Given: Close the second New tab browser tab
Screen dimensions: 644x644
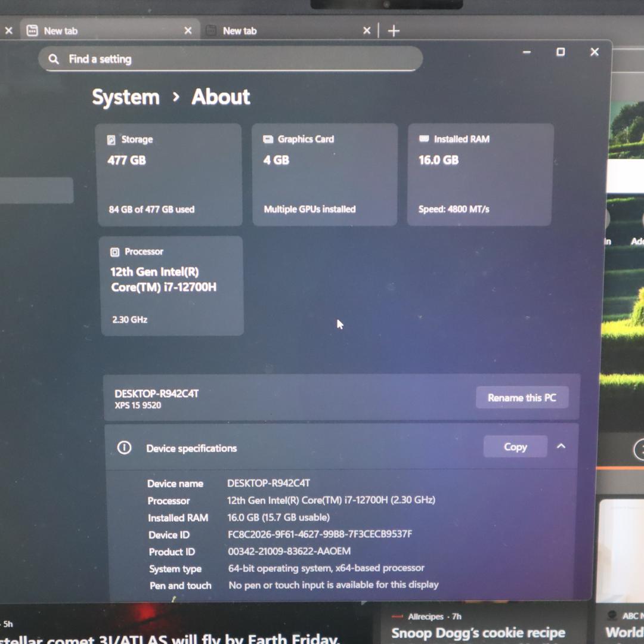Looking at the screenshot, I should coord(367,30).
